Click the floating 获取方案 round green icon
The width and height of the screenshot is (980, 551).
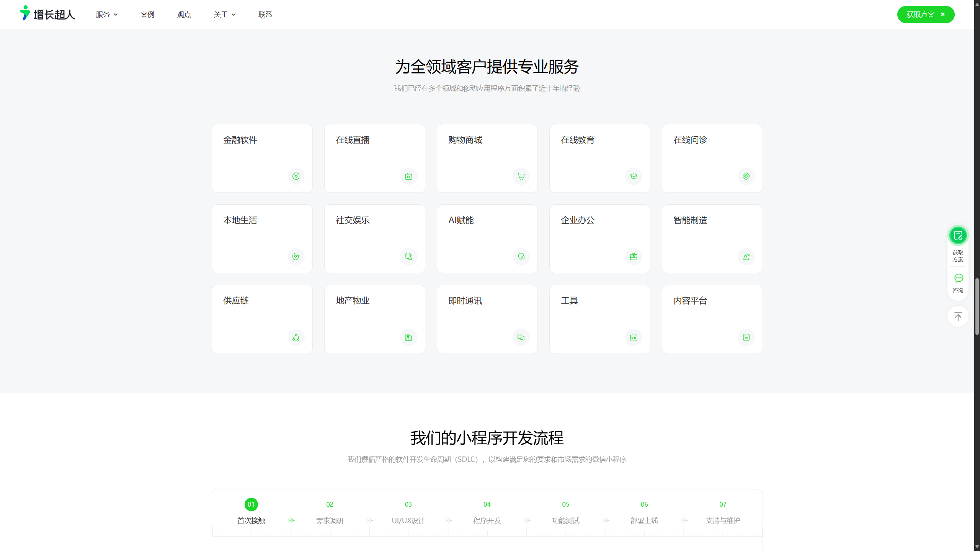pyautogui.click(x=958, y=235)
